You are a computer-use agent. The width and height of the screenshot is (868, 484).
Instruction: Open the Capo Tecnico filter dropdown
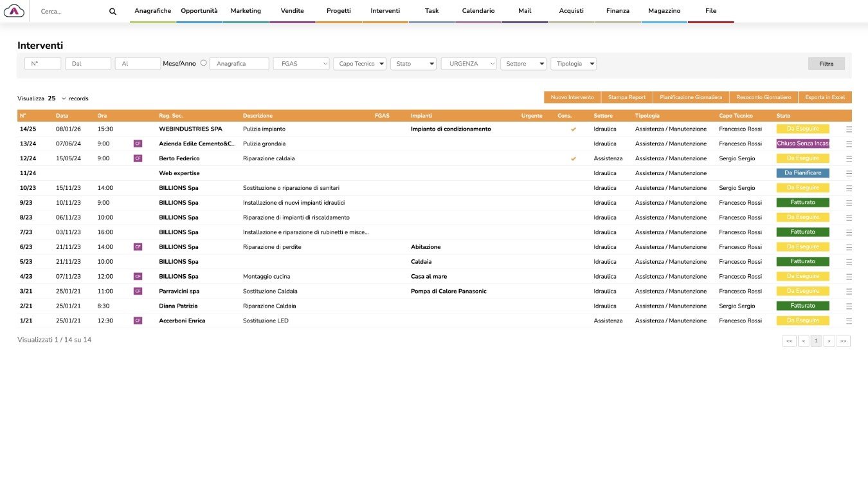(x=359, y=64)
